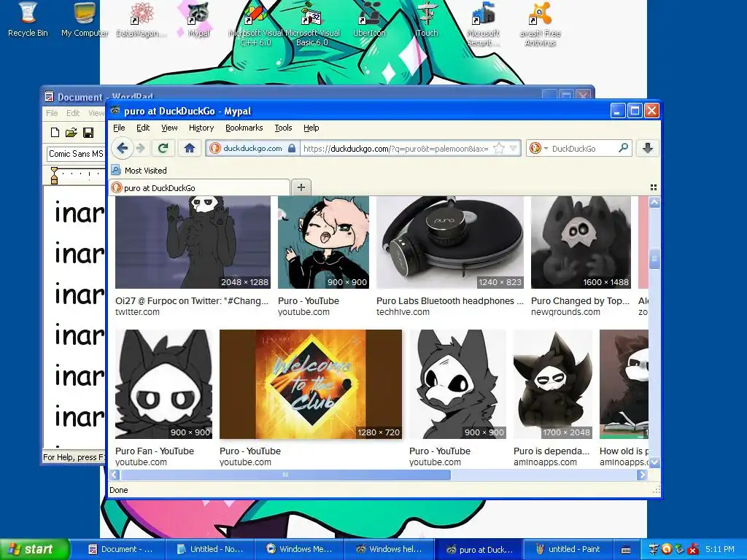
Task: Click the horizontal scrollbar thumb
Action: [285, 475]
